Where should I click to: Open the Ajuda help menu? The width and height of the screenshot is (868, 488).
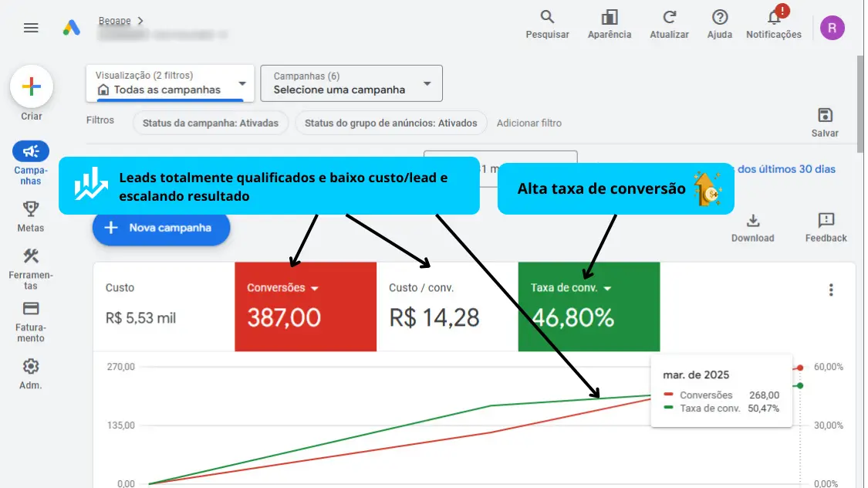[x=719, y=24]
